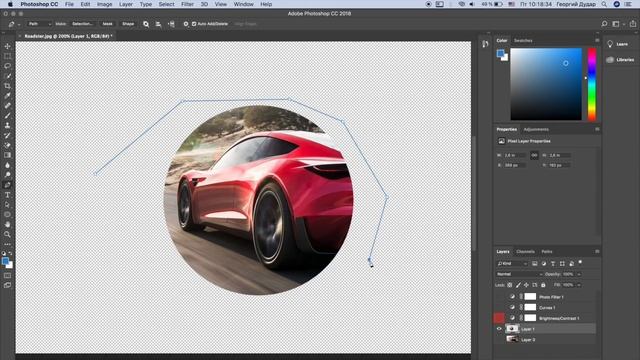The image size is (640, 360).
Task: Open the Layer menu
Action: point(126,4)
